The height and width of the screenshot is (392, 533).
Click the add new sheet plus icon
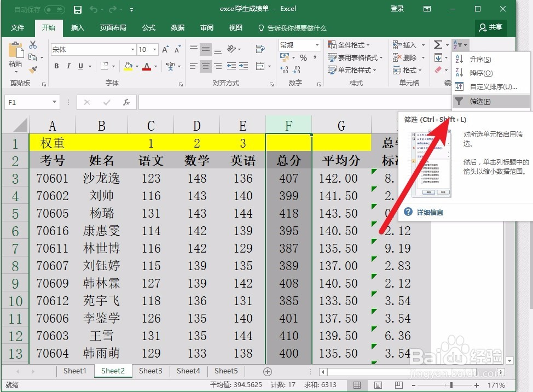(x=268, y=372)
